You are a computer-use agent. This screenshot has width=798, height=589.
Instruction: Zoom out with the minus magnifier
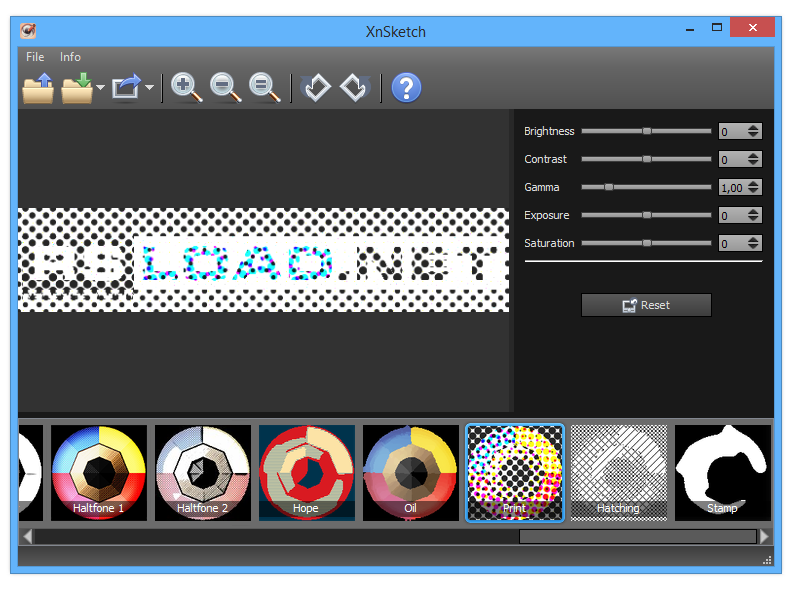tap(225, 88)
